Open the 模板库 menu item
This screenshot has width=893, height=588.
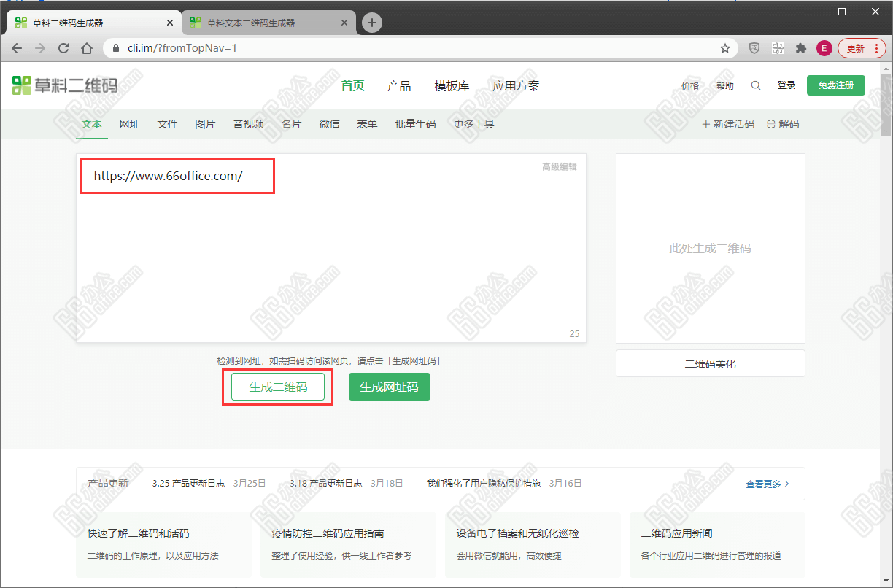click(x=452, y=86)
